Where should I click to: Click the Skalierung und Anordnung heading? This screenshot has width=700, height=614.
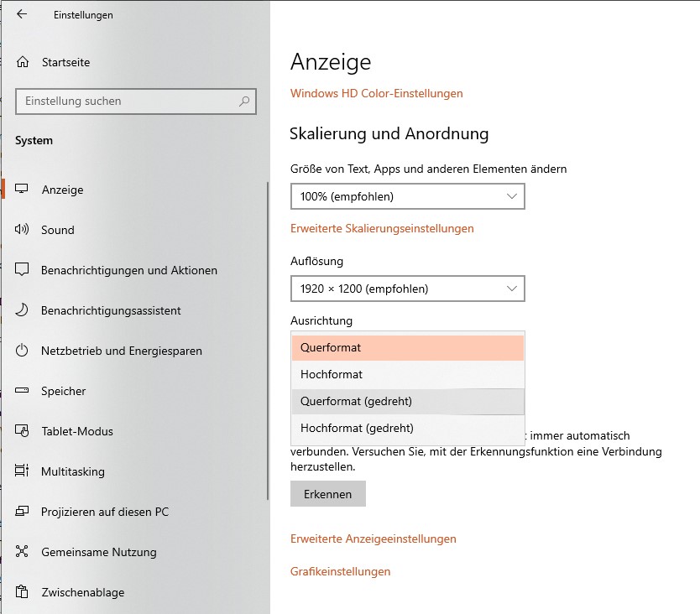click(x=389, y=133)
